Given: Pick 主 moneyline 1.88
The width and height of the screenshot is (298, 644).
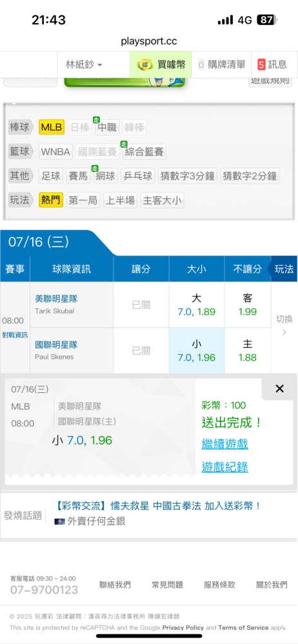Looking at the screenshot, I should pos(248,350).
